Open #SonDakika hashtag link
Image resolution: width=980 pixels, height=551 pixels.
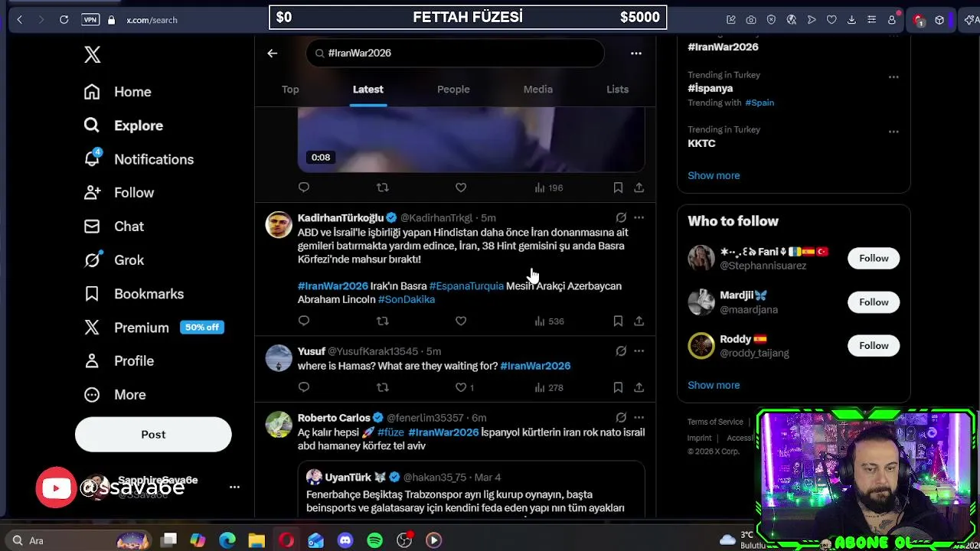click(407, 300)
